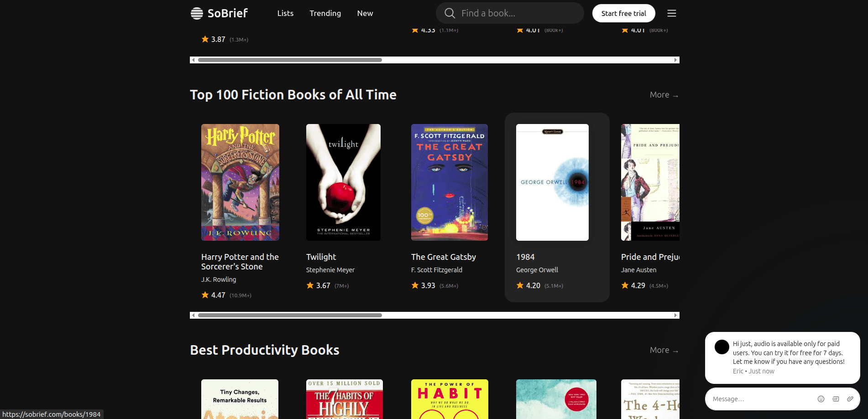
Task: Open the 1984 book title link
Action: [x=525, y=257]
